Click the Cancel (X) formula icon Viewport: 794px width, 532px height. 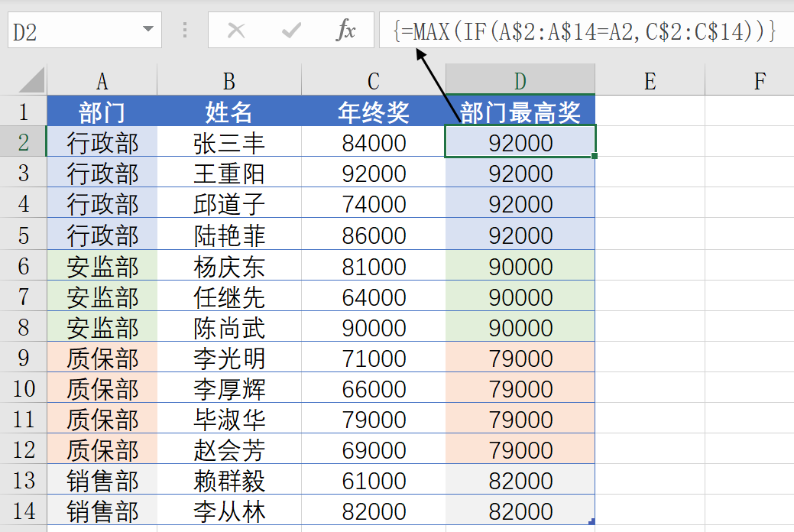pyautogui.click(x=236, y=31)
